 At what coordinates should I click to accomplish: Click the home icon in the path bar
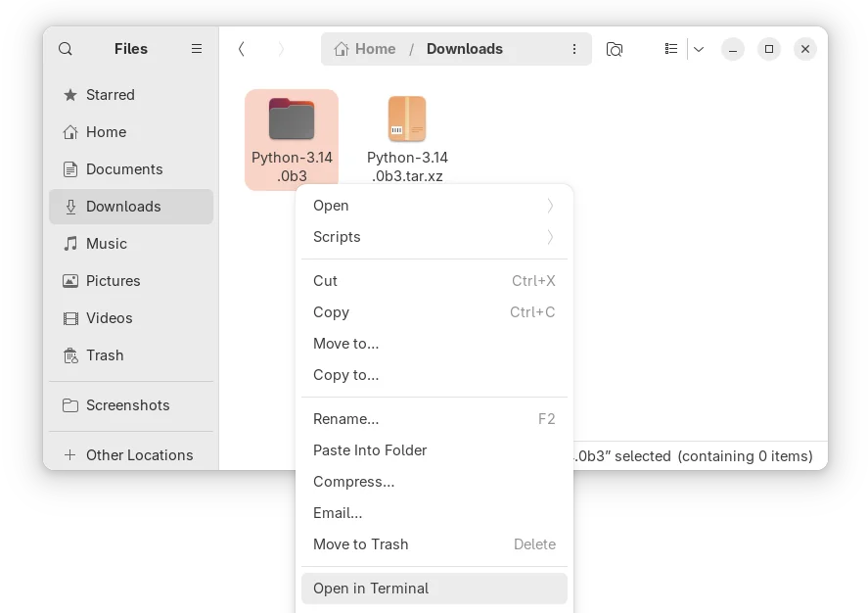coord(341,49)
